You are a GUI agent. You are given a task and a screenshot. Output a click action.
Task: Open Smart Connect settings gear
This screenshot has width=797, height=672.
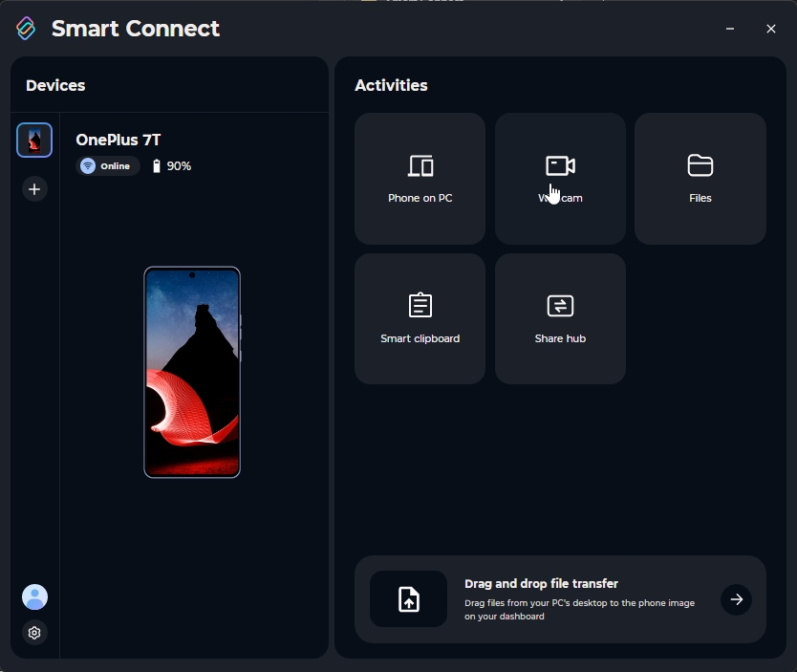pyautogui.click(x=34, y=633)
